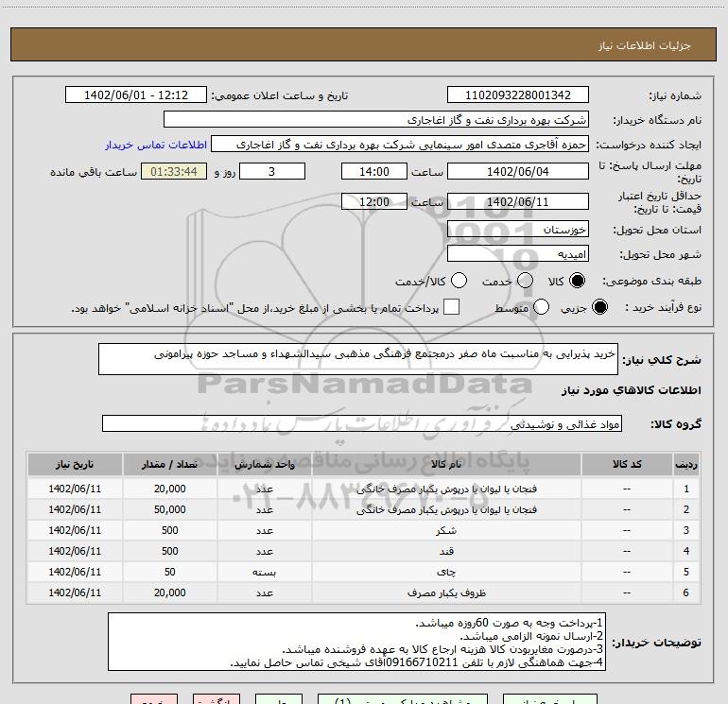Click the unit عدد in the شکر row
The width and height of the screenshot is (728, 704).
pos(264,530)
